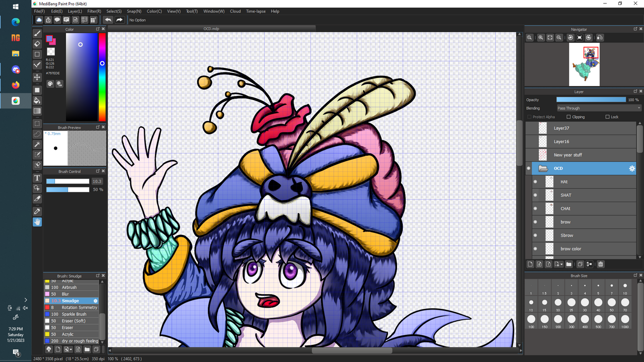Open the Snap menu

pyautogui.click(x=134, y=11)
